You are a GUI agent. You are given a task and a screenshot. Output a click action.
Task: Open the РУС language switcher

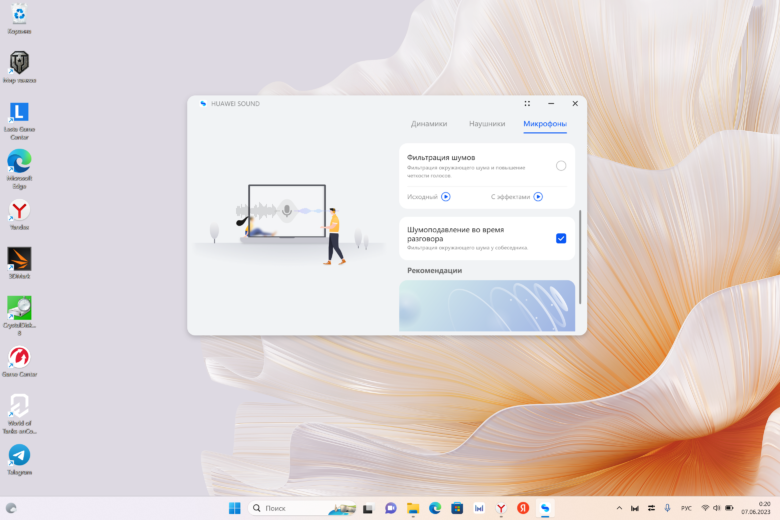tap(686, 508)
